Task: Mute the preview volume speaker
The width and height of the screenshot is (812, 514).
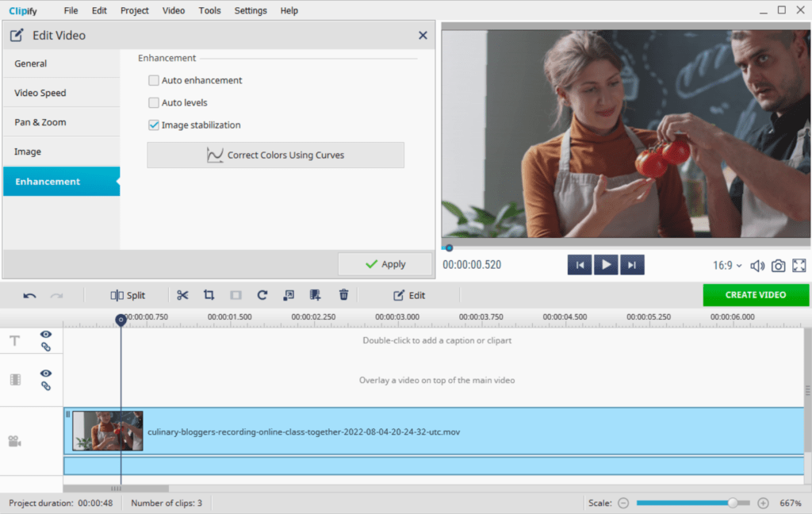Action: pos(757,266)
